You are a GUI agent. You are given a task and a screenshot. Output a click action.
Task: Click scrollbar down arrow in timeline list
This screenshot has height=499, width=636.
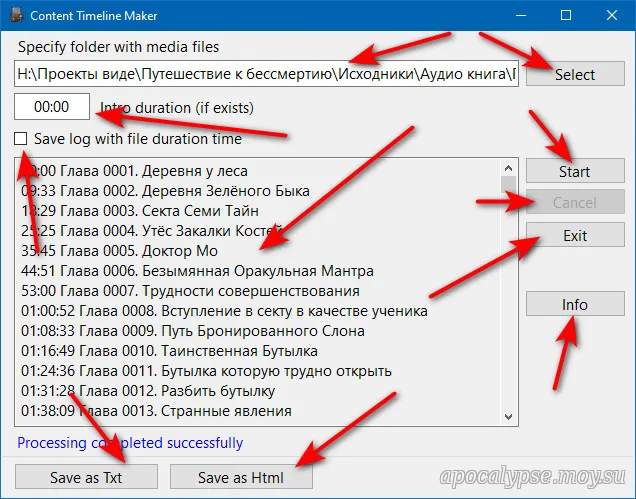509,416
